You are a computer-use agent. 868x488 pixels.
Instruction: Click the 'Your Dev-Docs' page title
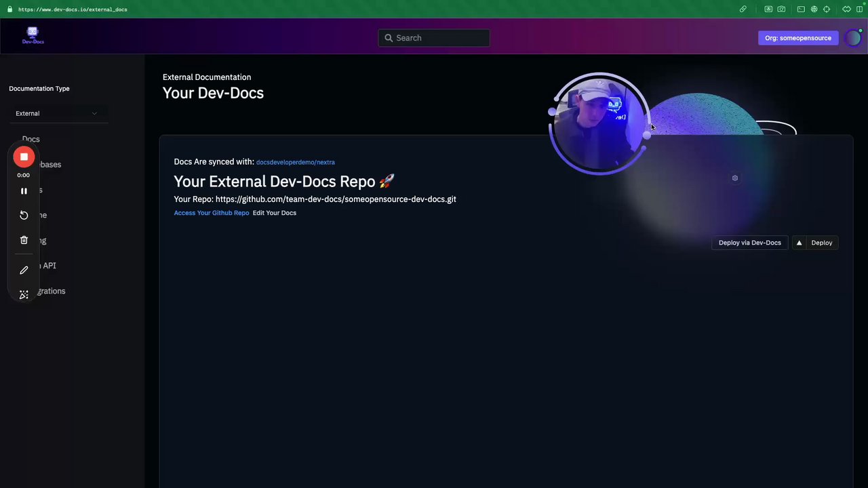point(213,93)
